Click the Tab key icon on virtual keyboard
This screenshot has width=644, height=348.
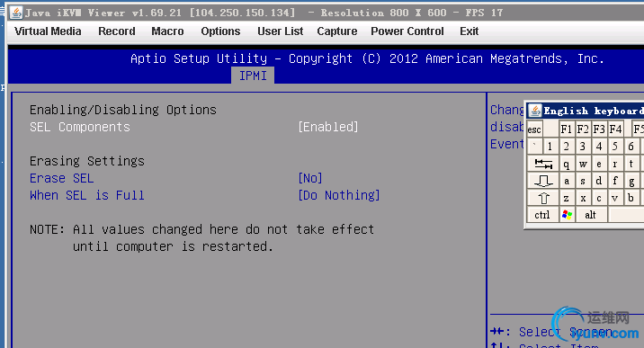pyautogui.click(x=543, y=164)
